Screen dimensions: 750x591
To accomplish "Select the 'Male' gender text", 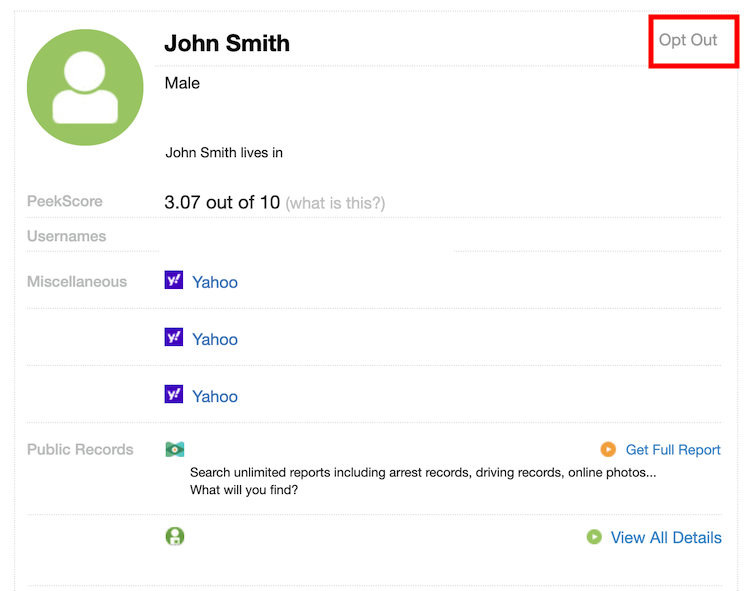I will click(182, 83).
